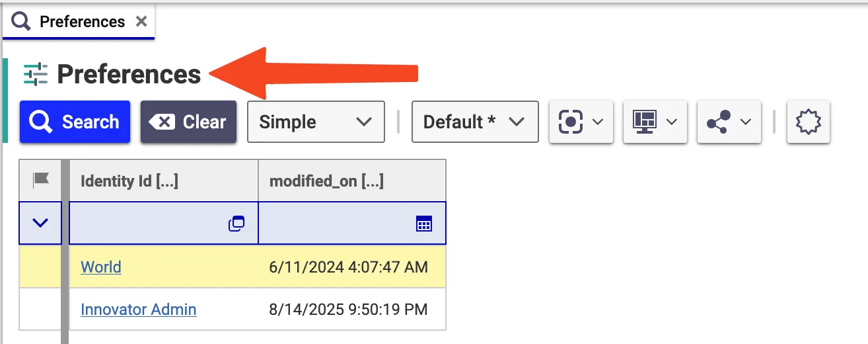Image resolution: width=868 pixels, height=344 pixels.
Task: Open the screen capture icon dropdown
Action: click(x=581, y=122)
